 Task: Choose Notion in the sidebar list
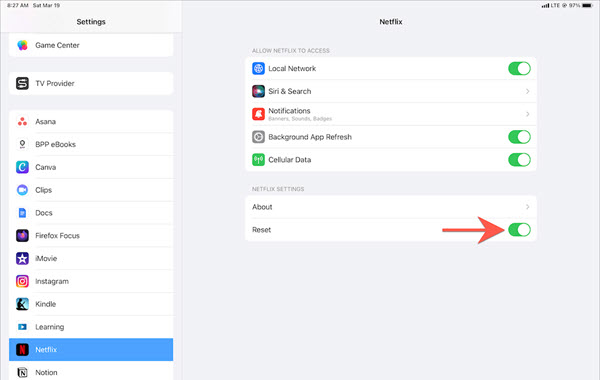point(91,371)
